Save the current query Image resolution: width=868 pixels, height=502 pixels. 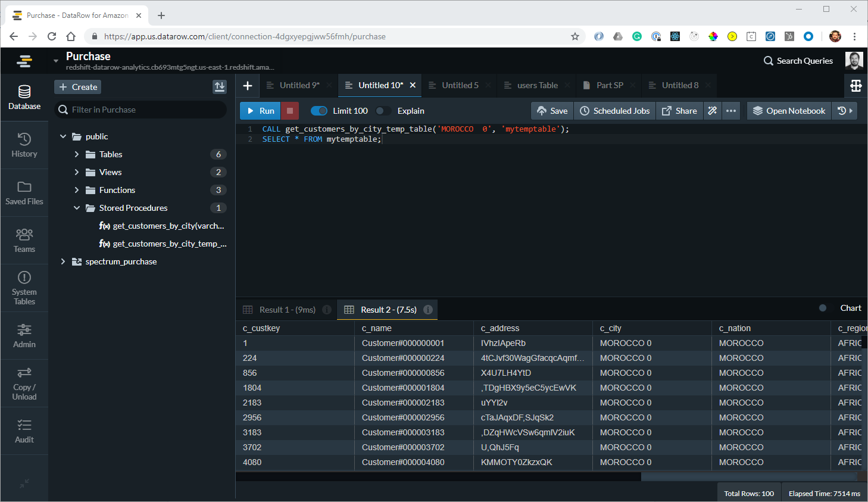[x=551, y=110]
